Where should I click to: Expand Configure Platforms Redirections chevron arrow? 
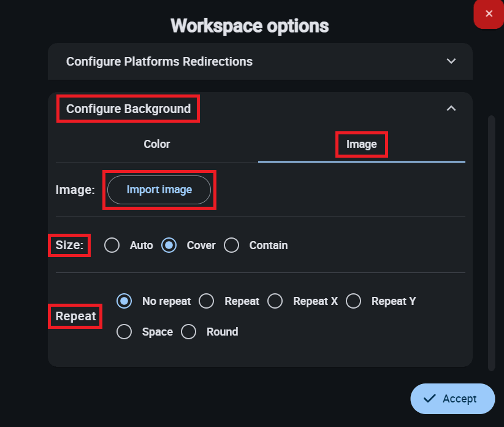click(x=451, y=61)
